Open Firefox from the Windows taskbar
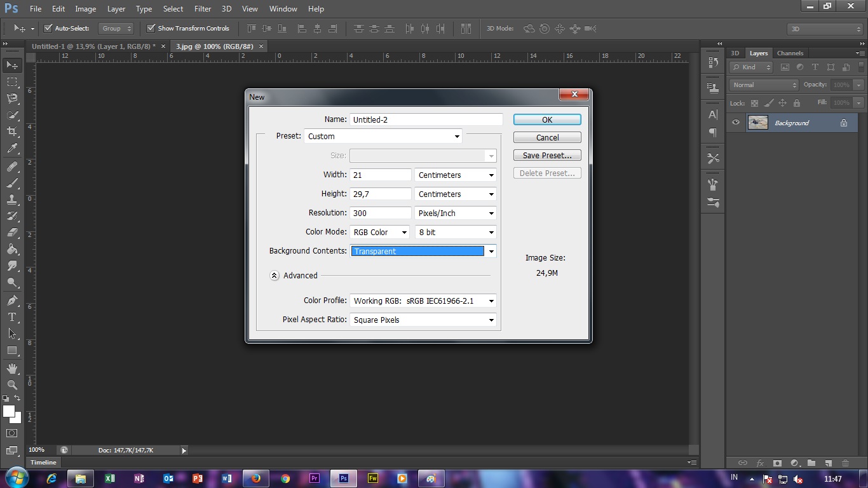 (x=256, y=478)
